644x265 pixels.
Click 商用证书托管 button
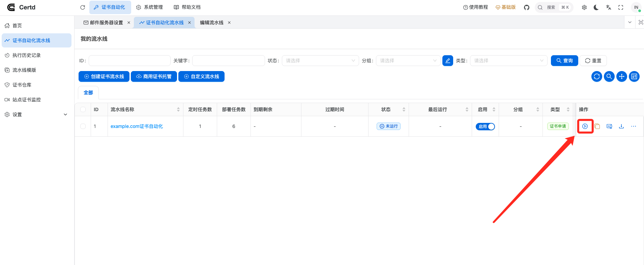tap(154, 76)
